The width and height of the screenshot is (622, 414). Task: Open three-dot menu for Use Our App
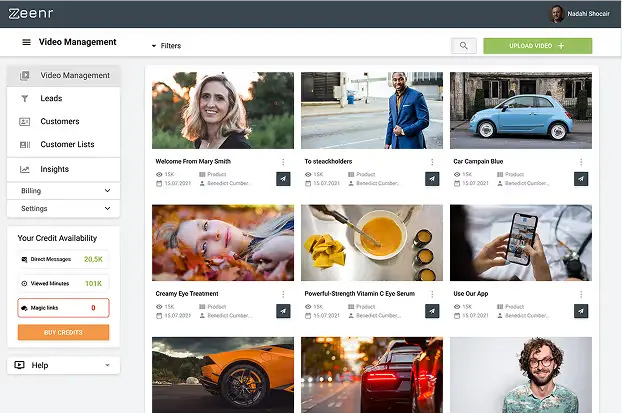(x=581, y=294)
